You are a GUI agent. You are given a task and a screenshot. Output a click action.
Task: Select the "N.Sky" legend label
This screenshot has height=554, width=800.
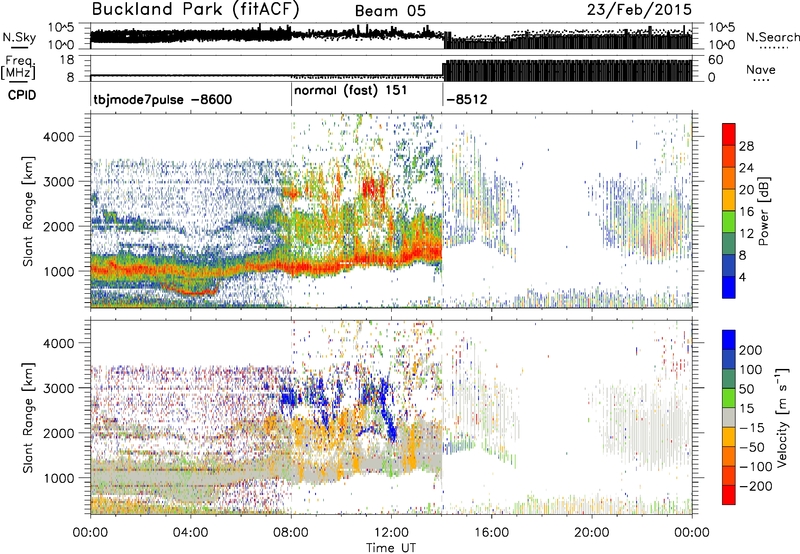[19, 38]
